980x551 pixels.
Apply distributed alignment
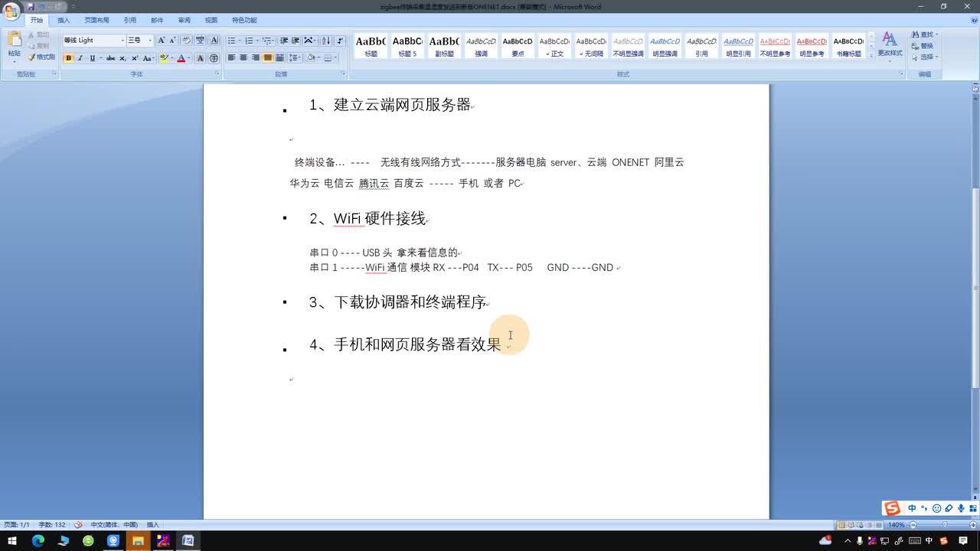[279, 58]
